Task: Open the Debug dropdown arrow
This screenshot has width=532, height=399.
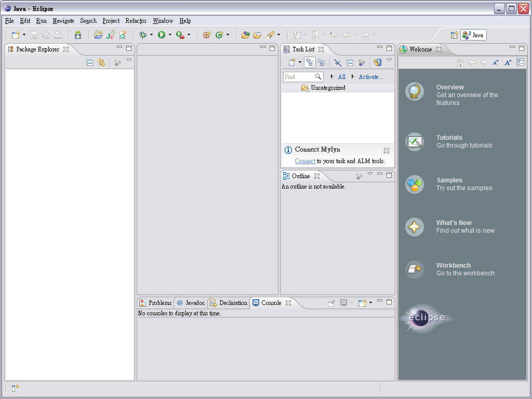Action: pos(151,35)
